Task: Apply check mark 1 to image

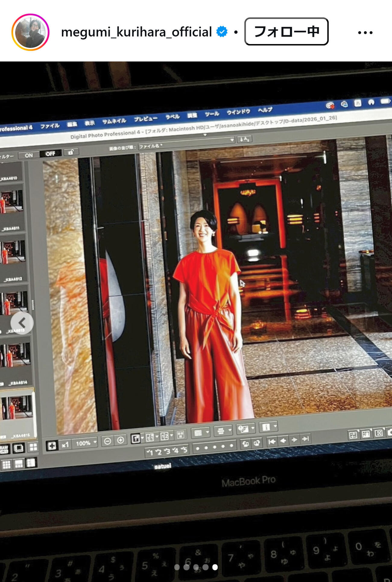Action: 150,452
